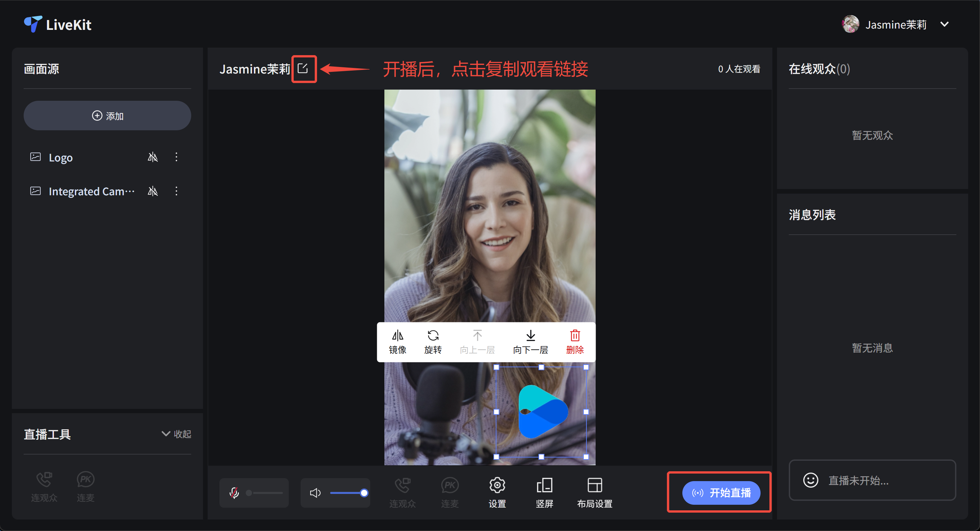Open three-dot menu for Integrated Camera
Screen dimensions: 980x531
pyautogui.click(x=176, y=191)
